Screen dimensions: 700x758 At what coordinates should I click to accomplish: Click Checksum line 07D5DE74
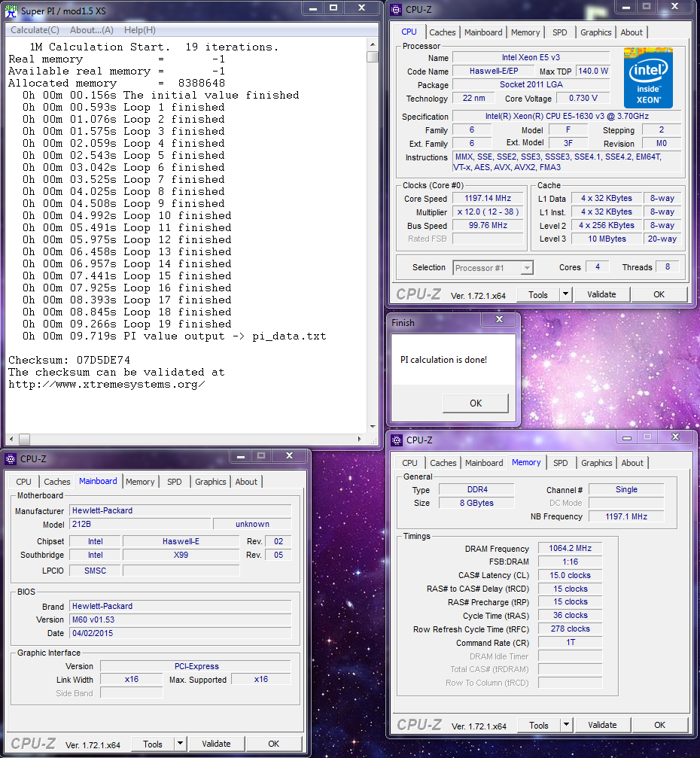69,360
